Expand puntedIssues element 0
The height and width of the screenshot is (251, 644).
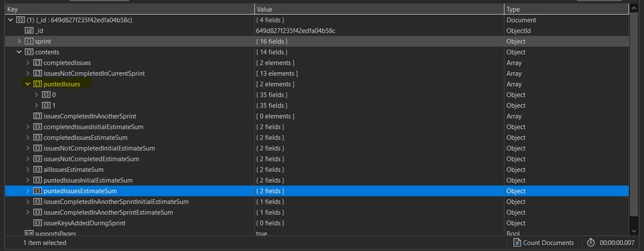click(x=37, y=95)
